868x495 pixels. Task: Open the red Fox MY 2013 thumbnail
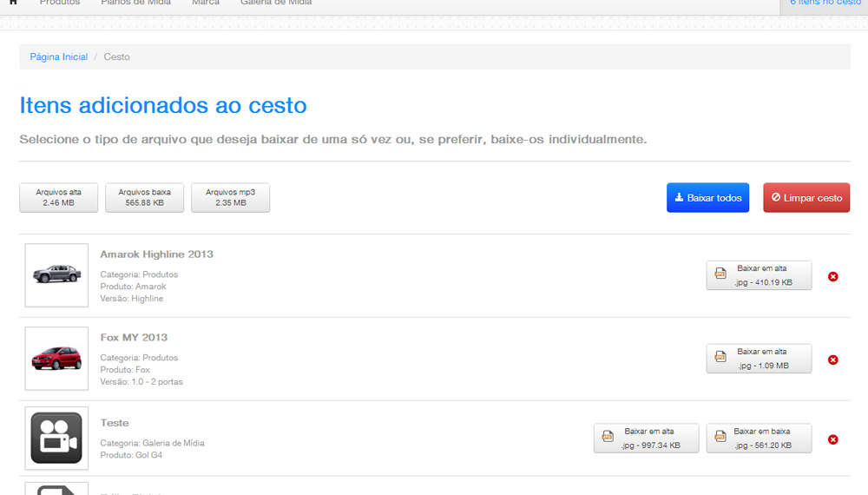(x=56, y=359)
